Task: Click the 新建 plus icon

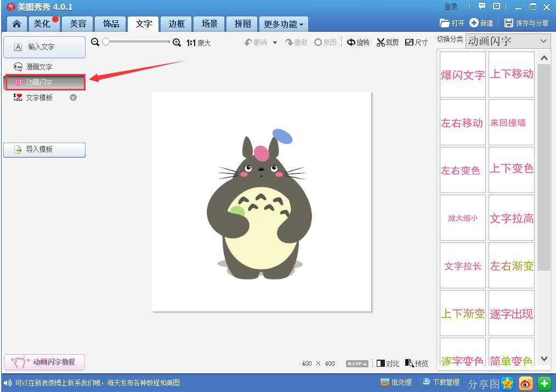Action: coord(474,22)
